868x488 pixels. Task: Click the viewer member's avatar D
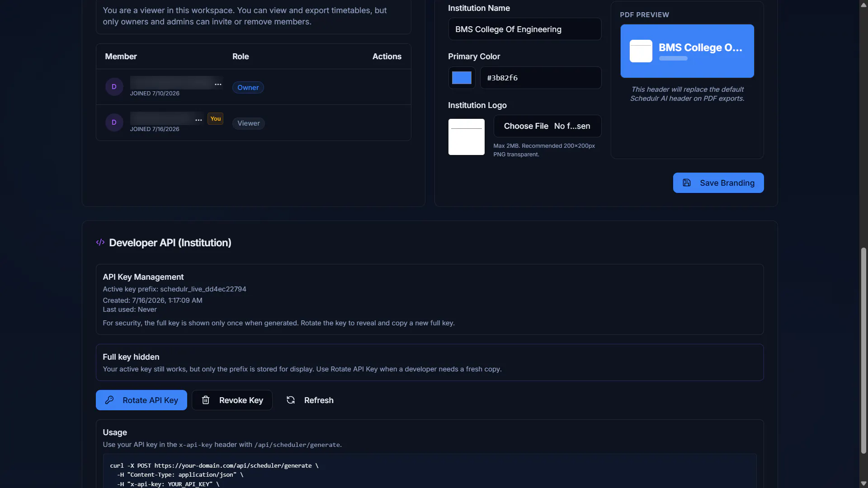pos(114,122)
